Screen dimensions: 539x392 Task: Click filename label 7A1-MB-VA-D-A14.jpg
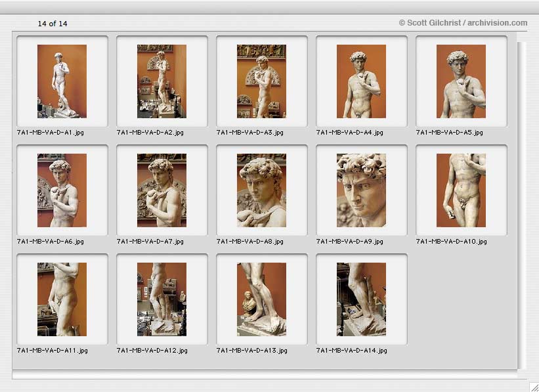(x=352, y=351)
